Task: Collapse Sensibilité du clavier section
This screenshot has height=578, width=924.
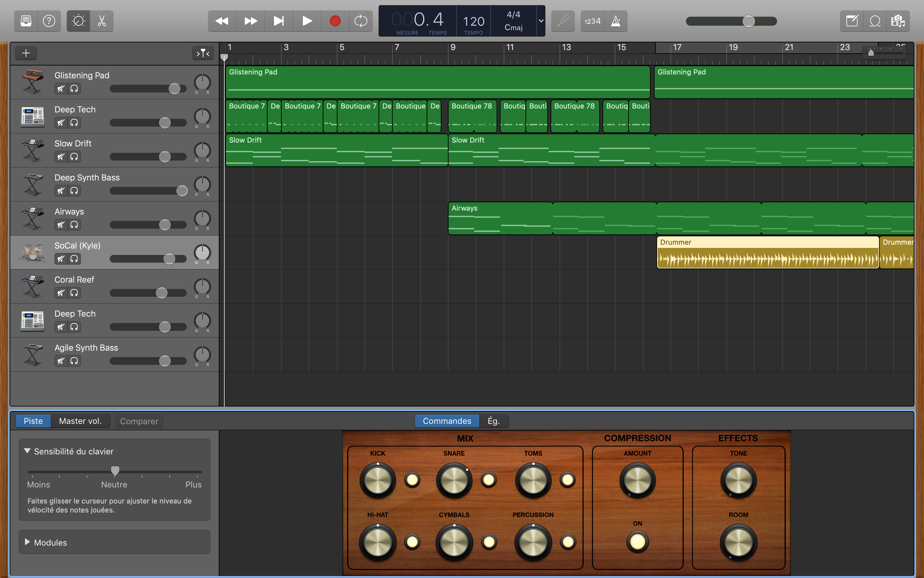Action: pyautogui.click(x=27, y=451)
